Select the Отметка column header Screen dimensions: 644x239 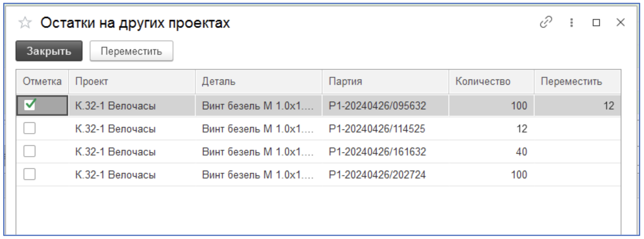click(x=42, y=82)
